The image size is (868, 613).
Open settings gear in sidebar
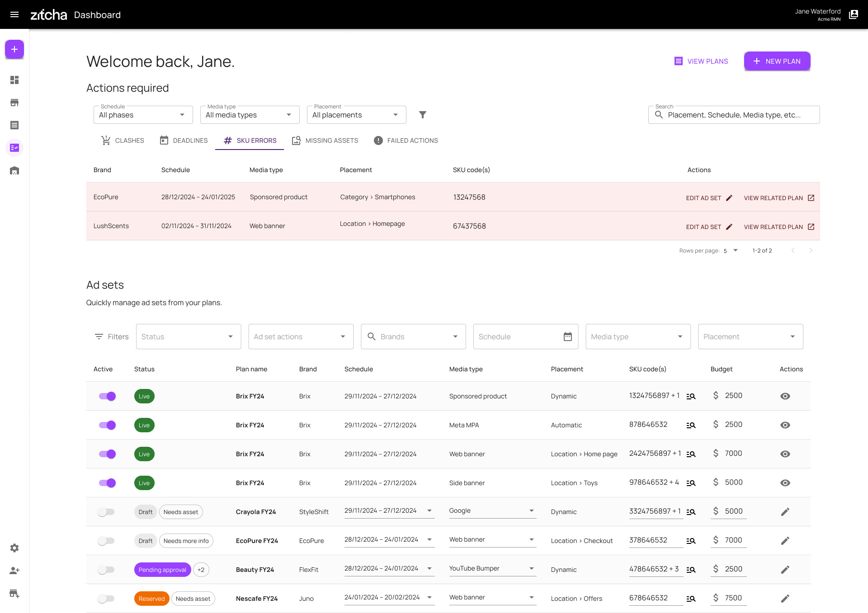14,548
